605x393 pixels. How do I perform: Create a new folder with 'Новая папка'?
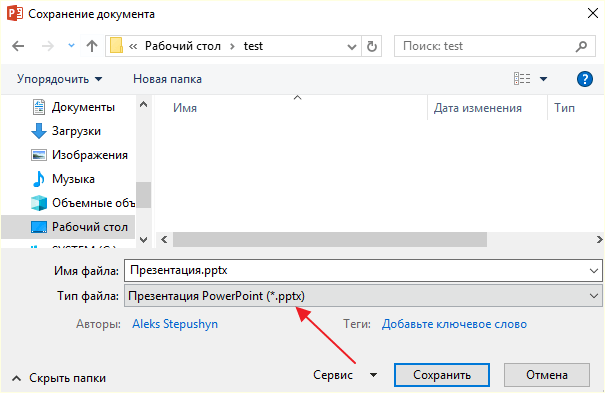click(167, 79)
